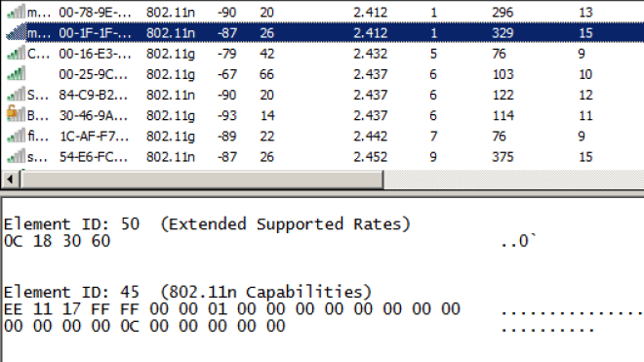Click the horizontal scrollbar left arrow
Image resolution: width=644 pixels, height=362 pixels.
(10, 180)
